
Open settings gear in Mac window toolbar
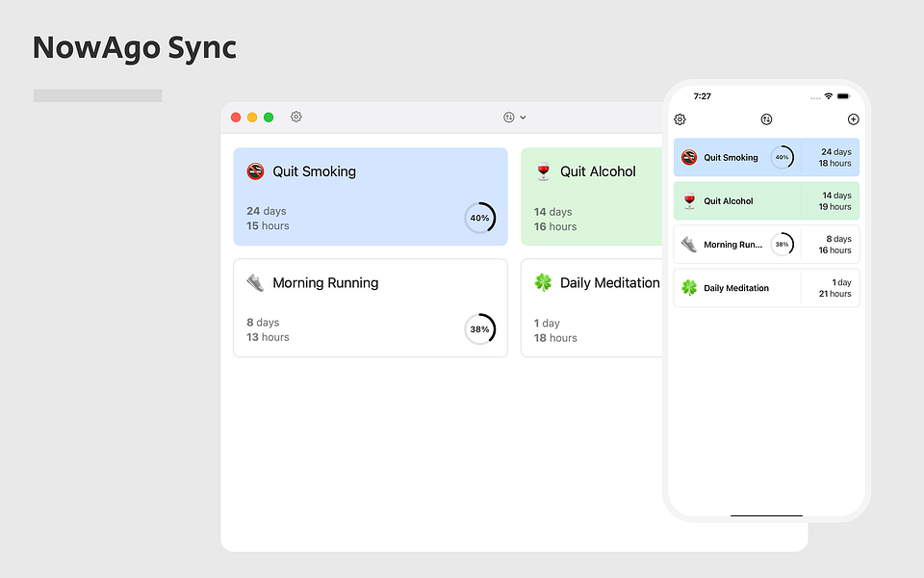click(x=295, y=117)
